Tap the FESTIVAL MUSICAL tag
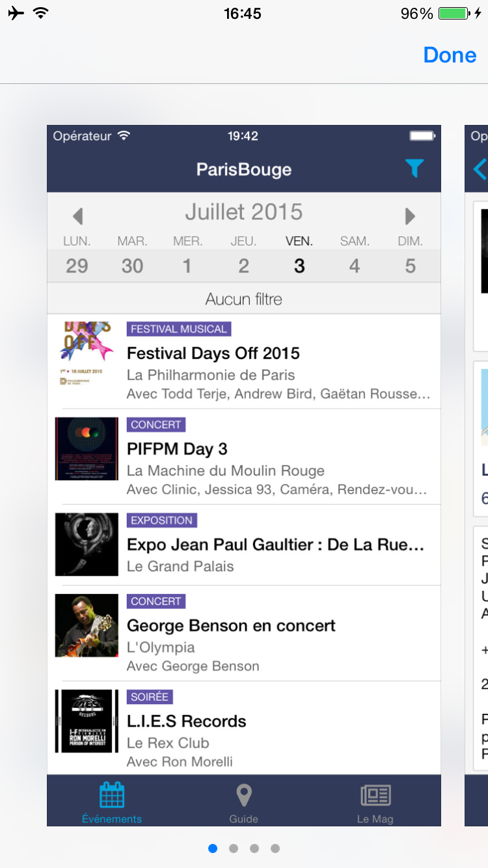The width and height of the screenshot is (488, 868). (x=179, y=329)
